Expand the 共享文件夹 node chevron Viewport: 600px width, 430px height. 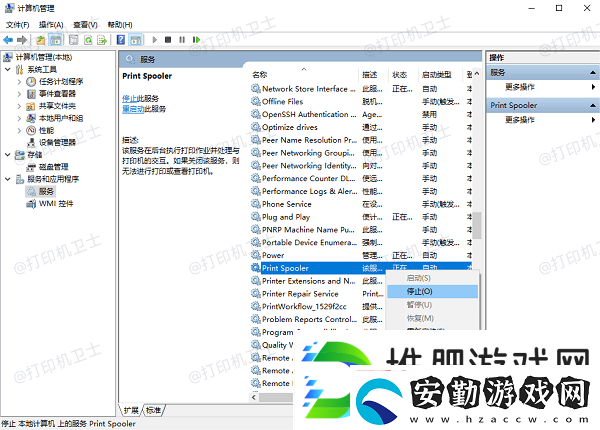point(19,106)
